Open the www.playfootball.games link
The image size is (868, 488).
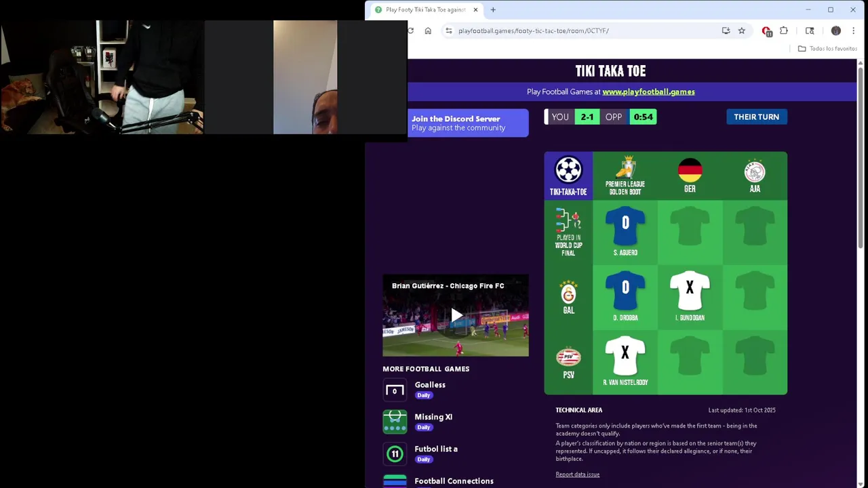pos(648,91)
